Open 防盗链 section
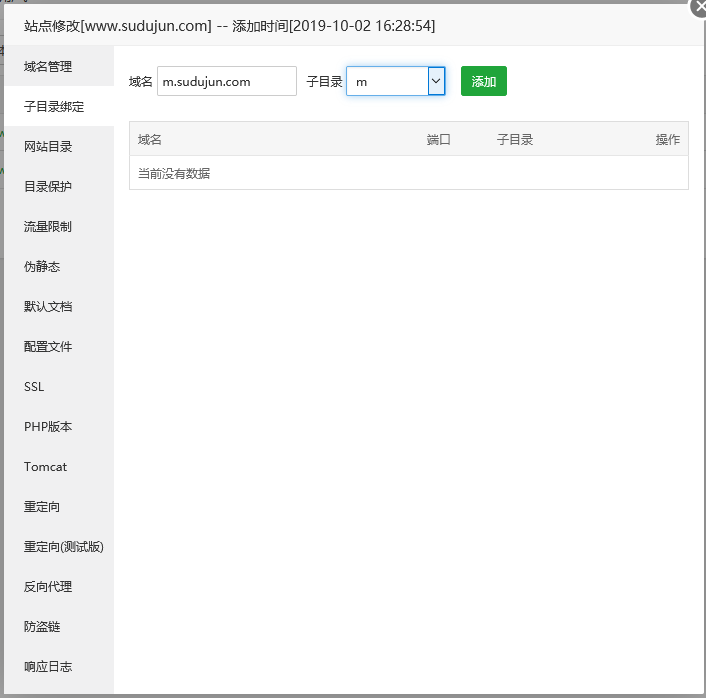 42,627
